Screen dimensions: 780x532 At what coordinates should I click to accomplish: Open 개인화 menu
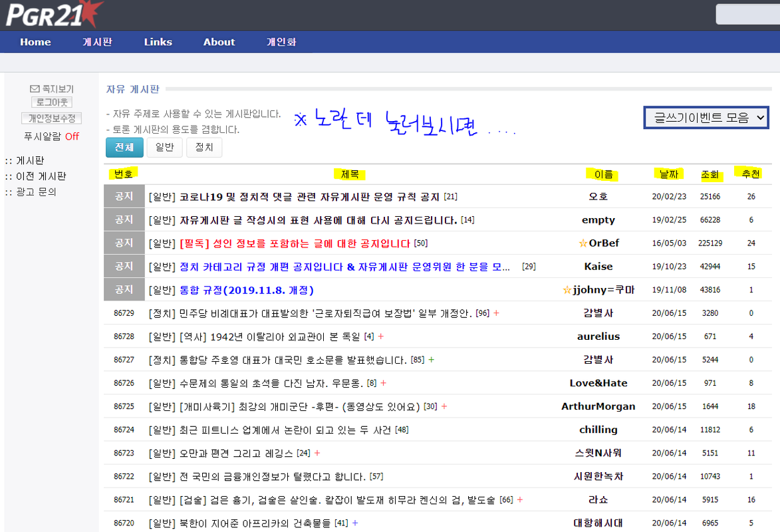click(x=281, y=43)
